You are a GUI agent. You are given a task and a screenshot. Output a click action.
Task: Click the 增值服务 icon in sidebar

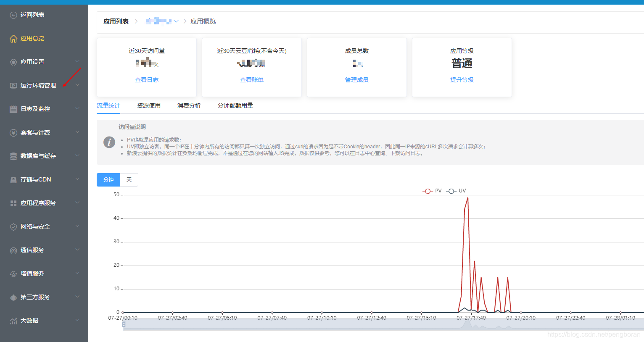click(x=13, y=274)
